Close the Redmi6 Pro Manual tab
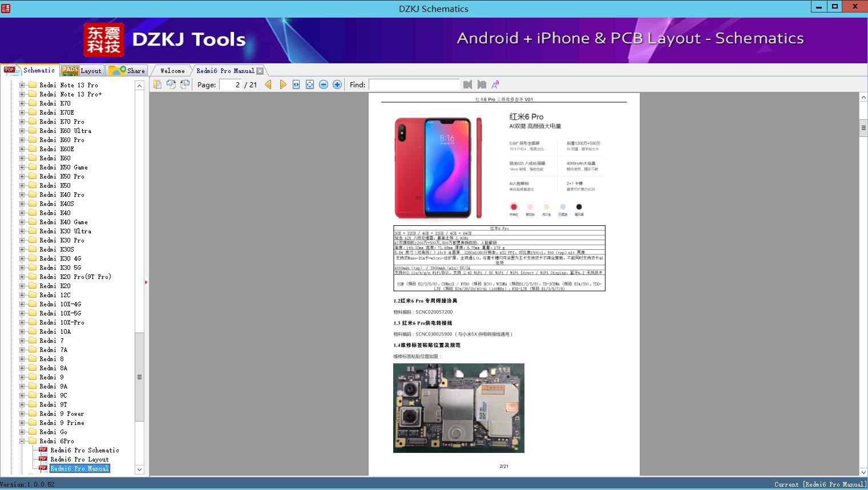Image resolution: width=868 pixels, height=490 pixels. click(x=260, y=71)
